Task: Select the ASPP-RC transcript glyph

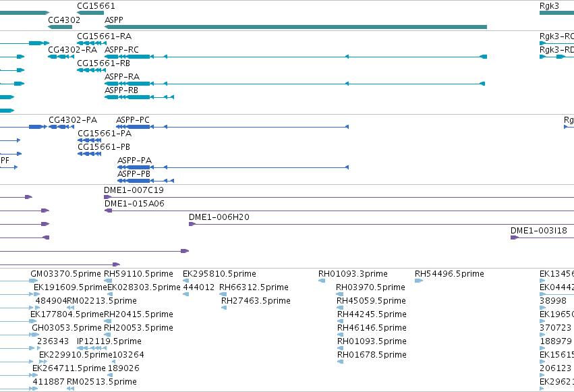Action: pos(296,57)
